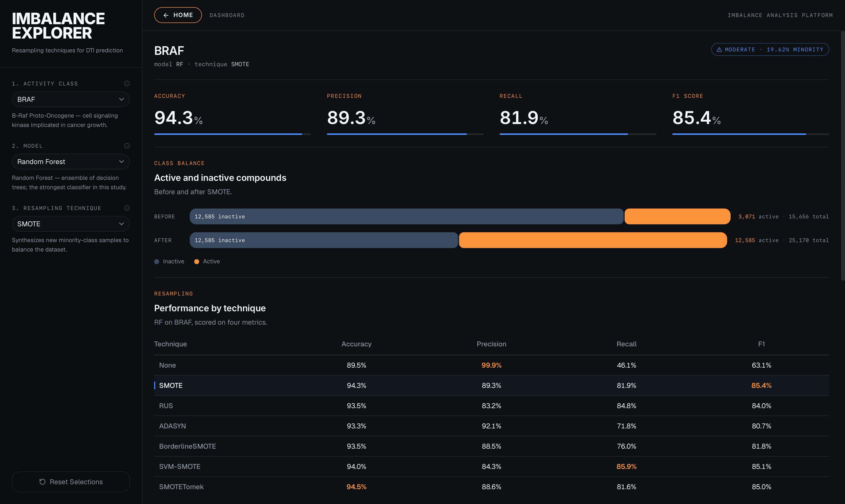
Task: Click the back arrow icon in the Home button
Action: click(166, 15)
